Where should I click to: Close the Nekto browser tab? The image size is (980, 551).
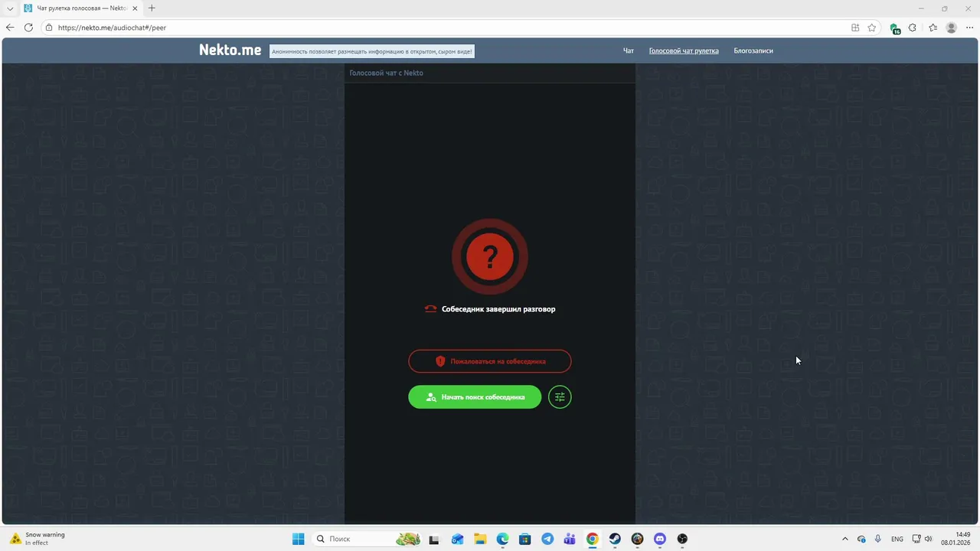click(x=135, y=8)
